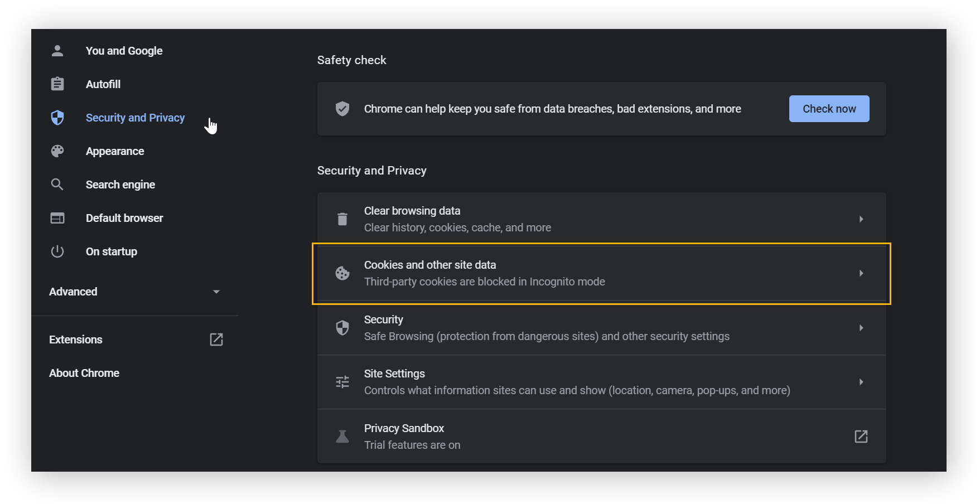Click the Cookies and other site data cookie icon
This screenshot has height=504, width=980.
tap(342, 273)
